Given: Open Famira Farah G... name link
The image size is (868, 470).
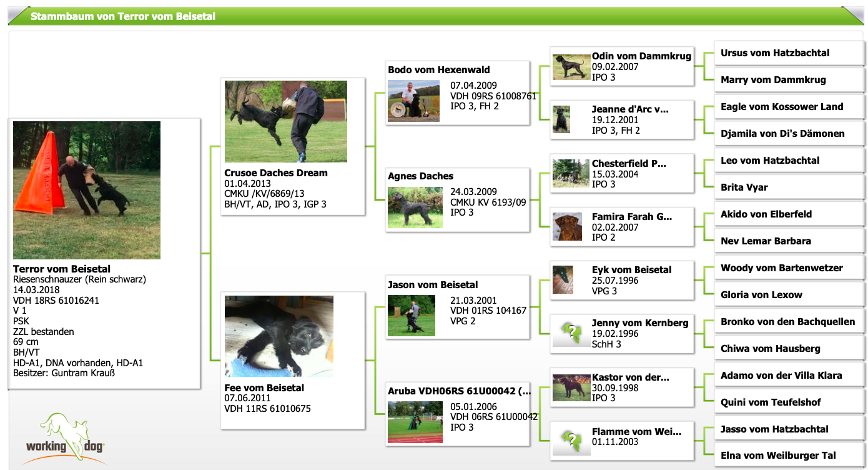Looking at the screenshot, I should click(632, 217).
